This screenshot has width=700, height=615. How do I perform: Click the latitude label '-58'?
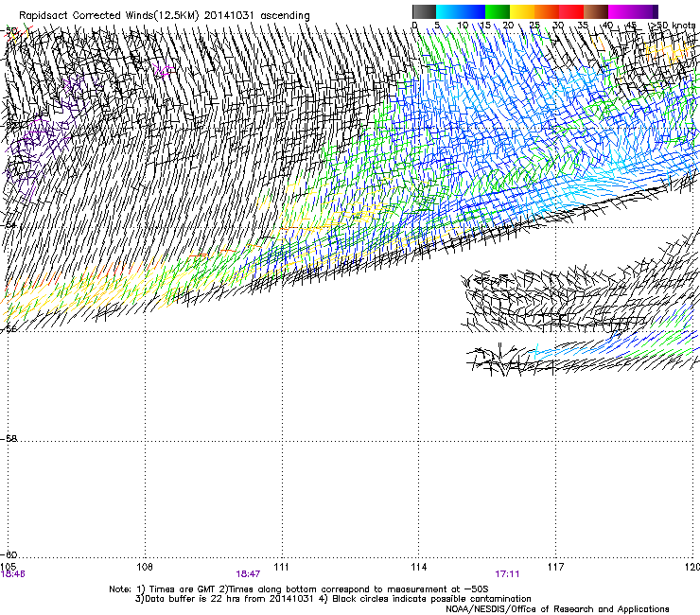tap(9, 439)
